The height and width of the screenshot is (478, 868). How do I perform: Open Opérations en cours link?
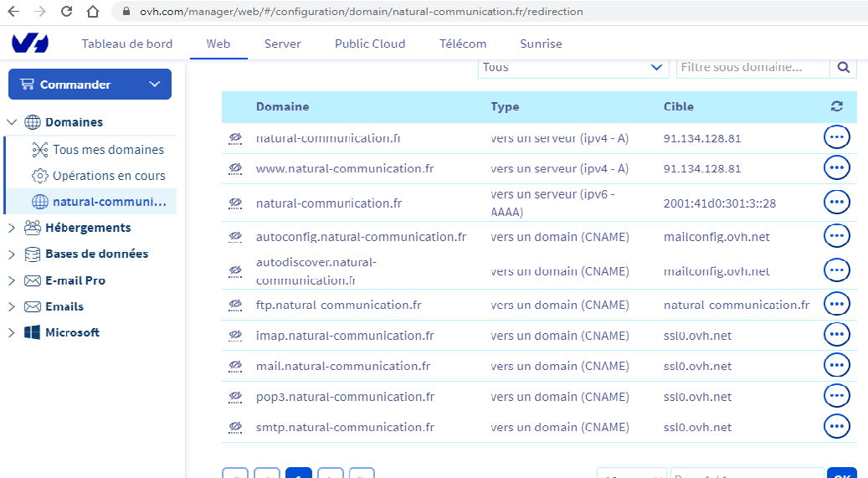point(108,176)
